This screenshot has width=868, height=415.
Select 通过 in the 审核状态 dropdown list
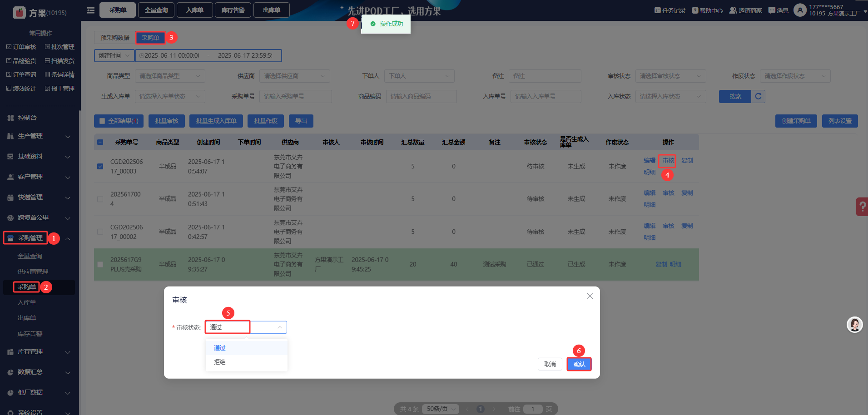click(x=247, y=348)
